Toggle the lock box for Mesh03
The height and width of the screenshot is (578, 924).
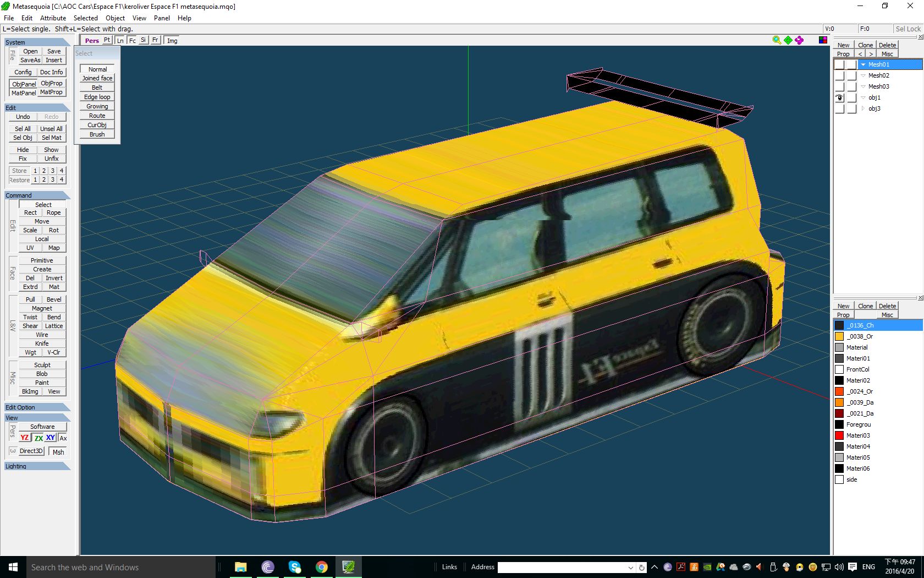(x=851, y=86)
